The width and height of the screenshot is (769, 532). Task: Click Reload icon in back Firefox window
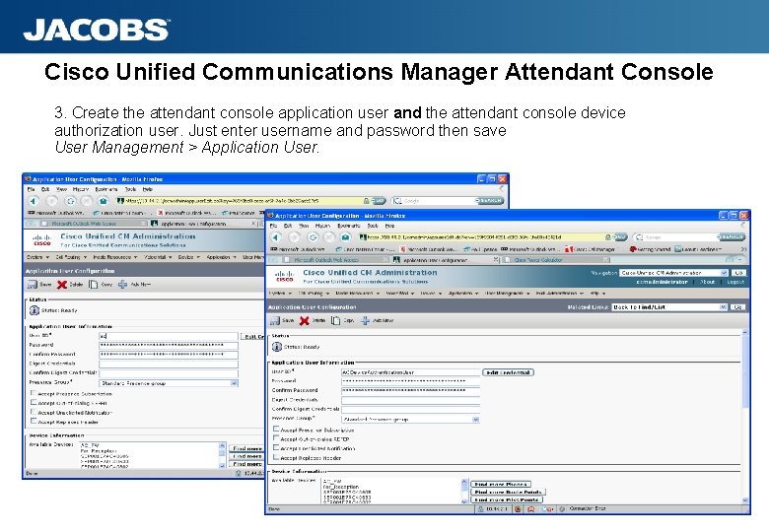pos(70,201)
